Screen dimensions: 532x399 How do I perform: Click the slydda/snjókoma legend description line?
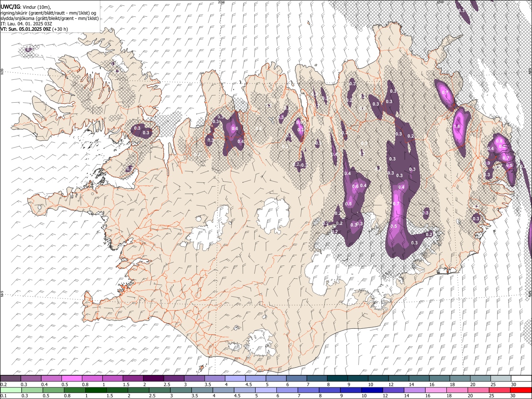point(50,18)
